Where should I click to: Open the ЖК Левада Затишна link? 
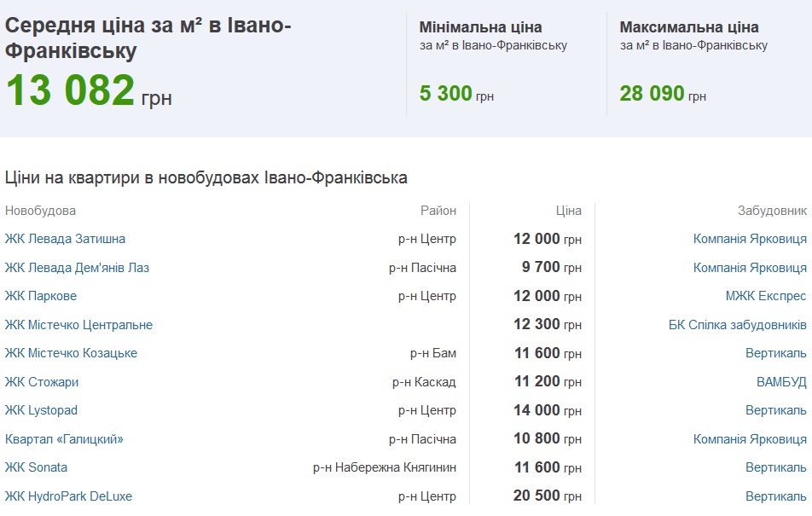(x=65, y=239)
